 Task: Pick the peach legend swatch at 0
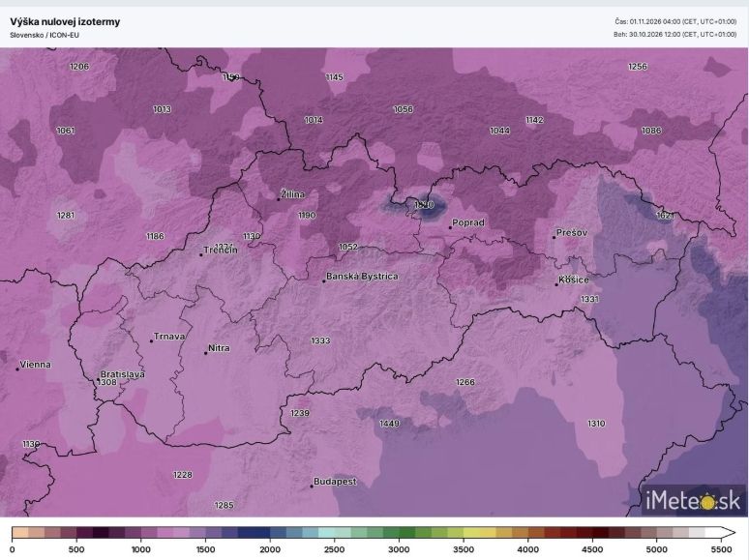(20, 533)
